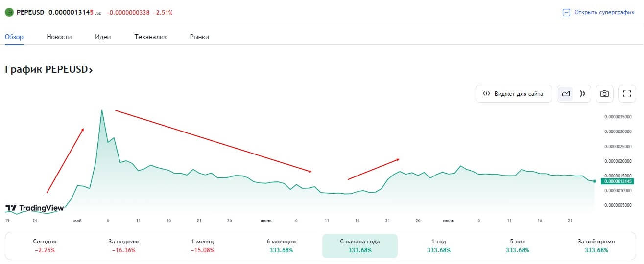
Task: Take chart snapshot with camera icon
Action: click(x=604, y=94)
